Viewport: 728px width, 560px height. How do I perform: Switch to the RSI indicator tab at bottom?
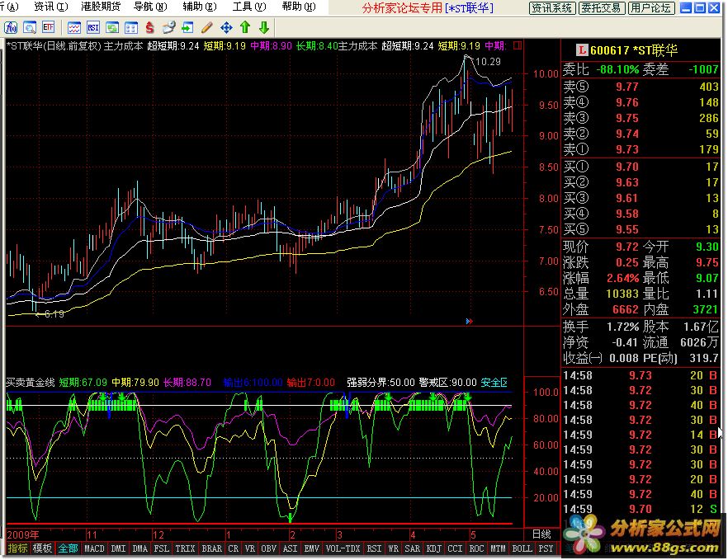click(374, 548)
